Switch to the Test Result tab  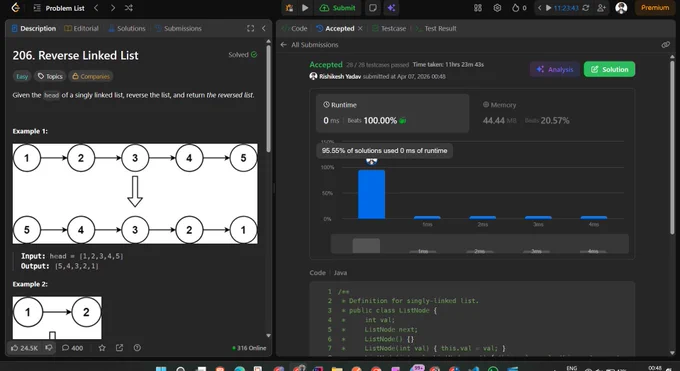[436, 28]
